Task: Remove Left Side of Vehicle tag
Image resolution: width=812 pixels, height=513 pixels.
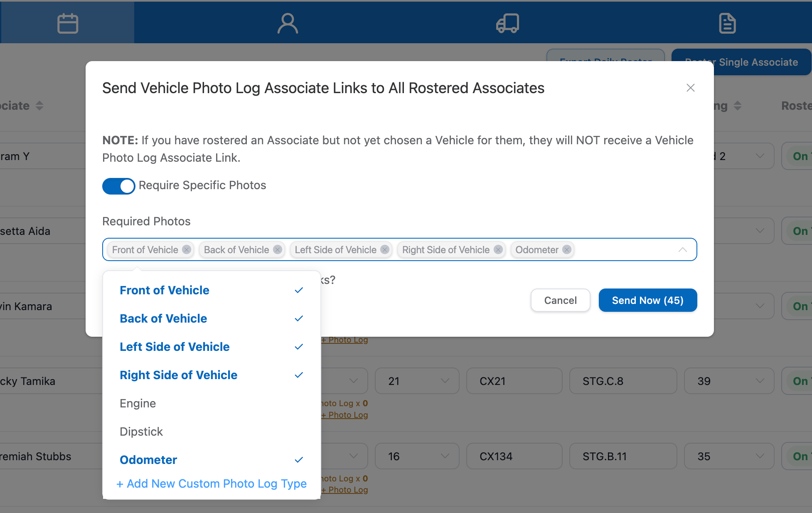Action: click(x=385, y=249)
